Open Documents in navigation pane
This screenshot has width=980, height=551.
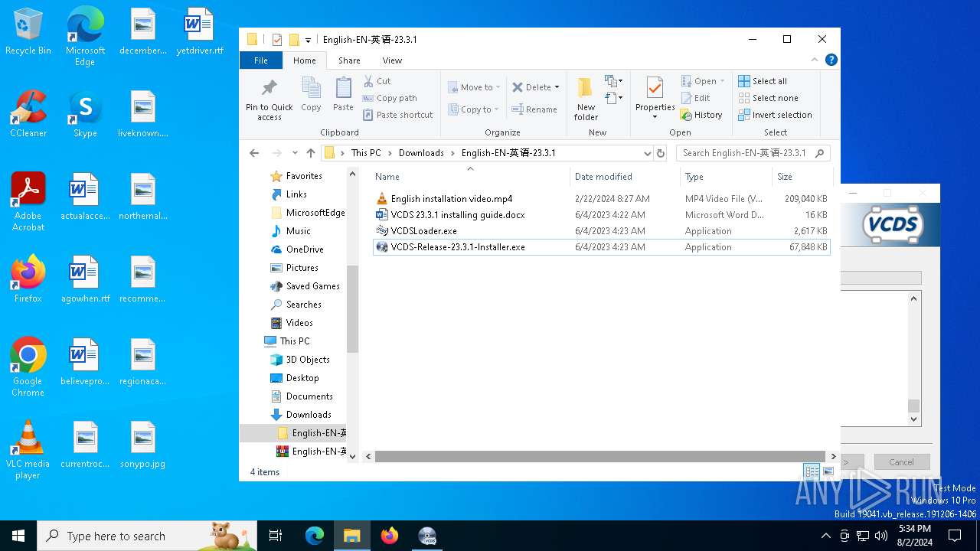click(x=309, y=396)
